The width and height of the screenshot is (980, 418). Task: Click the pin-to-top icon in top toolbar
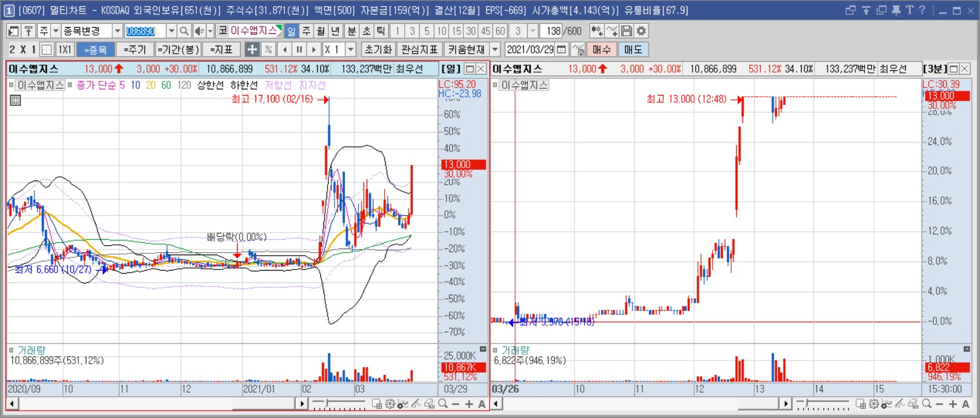28,31
